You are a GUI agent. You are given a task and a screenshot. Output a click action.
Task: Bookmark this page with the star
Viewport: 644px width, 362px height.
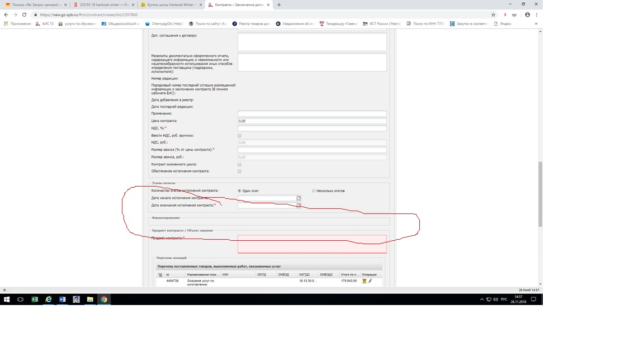coord(493,15)
